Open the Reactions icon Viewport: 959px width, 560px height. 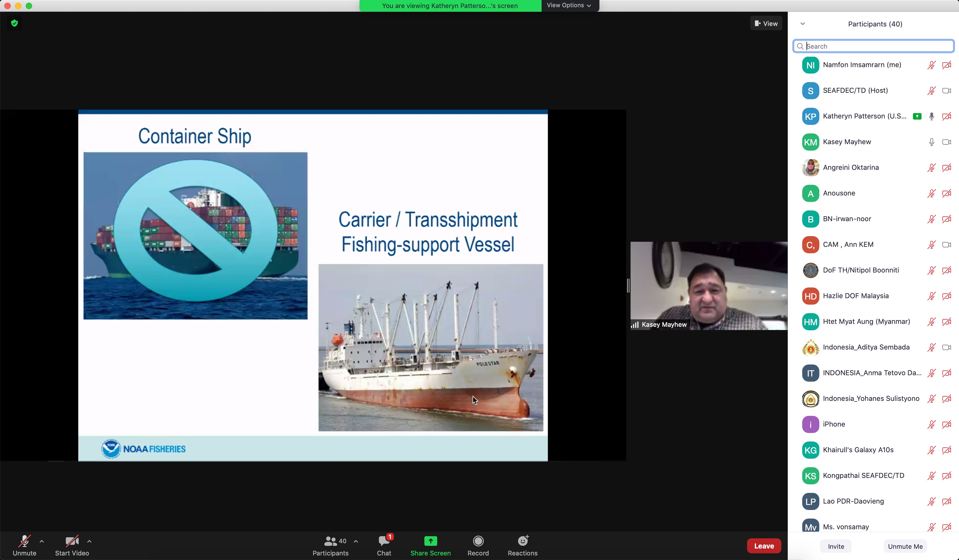point(523,541)
